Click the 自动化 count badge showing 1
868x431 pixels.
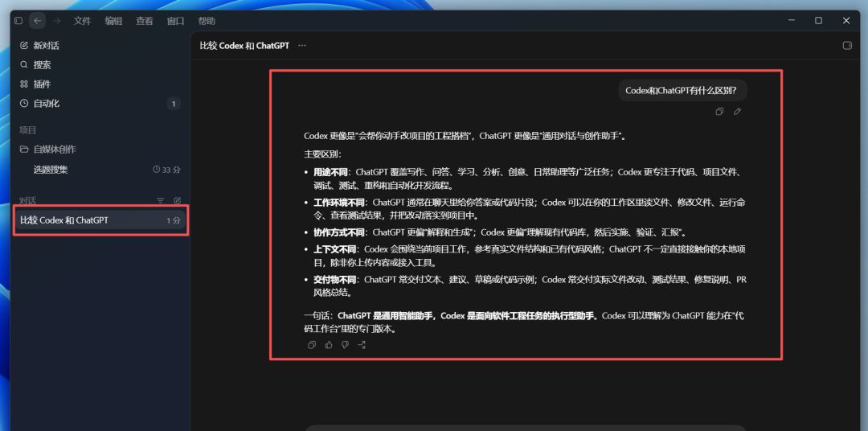[174, 104]
